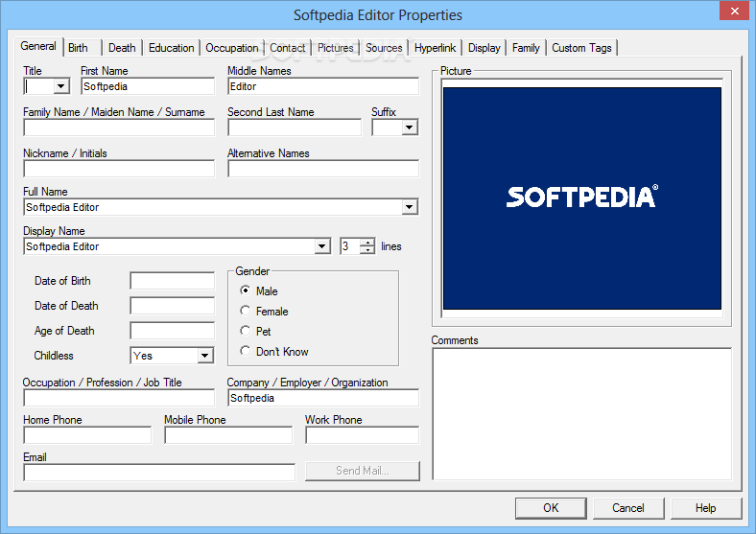Image resolution: width=756 pixels, height=534 pixels.
Task: Click the Send Mail button
Action: (363, 471)
